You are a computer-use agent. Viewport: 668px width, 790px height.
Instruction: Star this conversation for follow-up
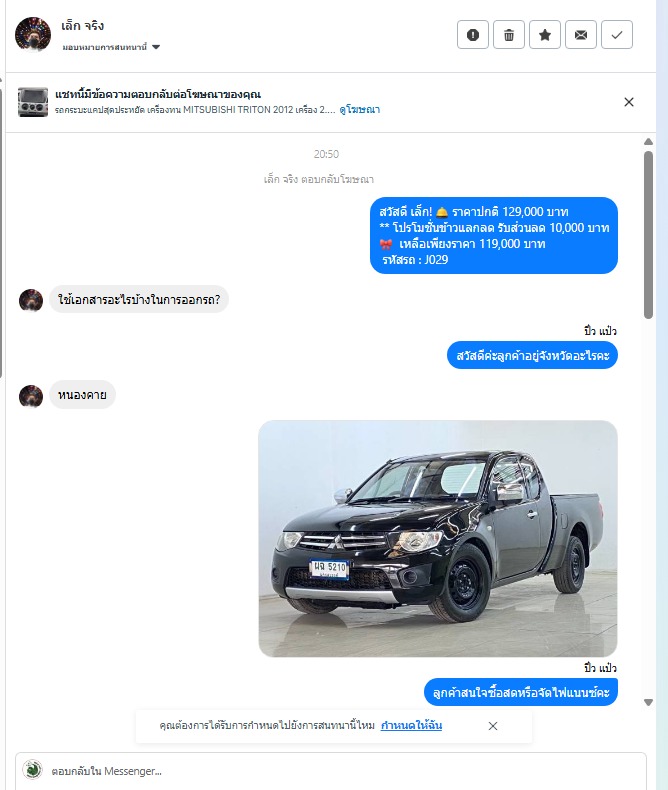click(545, 35)
